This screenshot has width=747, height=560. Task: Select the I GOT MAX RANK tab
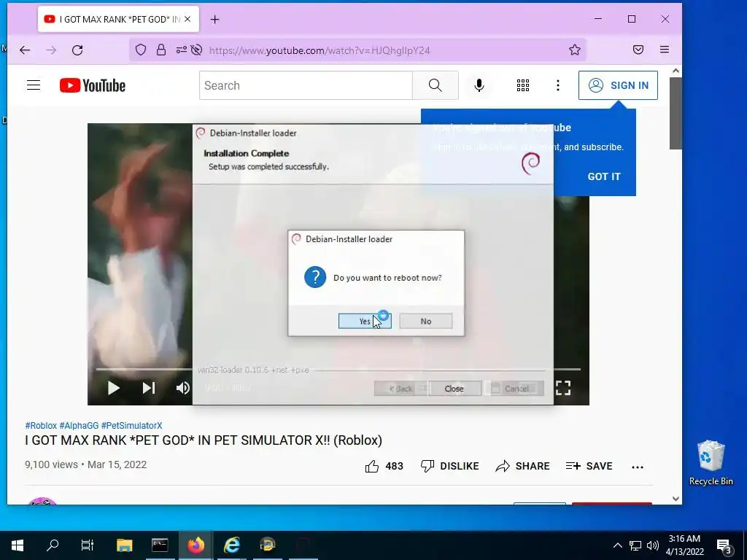(x=118, y=19)
